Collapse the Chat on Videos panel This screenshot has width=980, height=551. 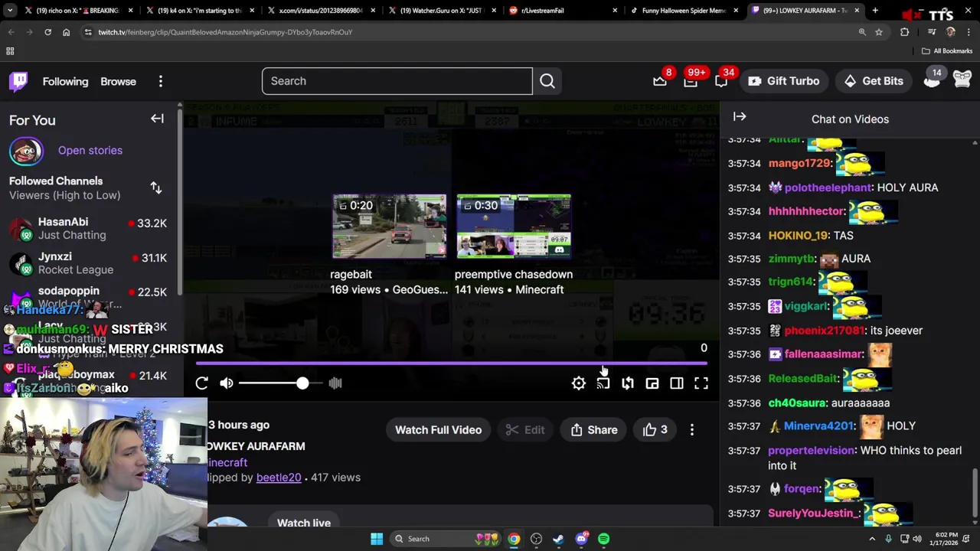[x=740, y=117]
